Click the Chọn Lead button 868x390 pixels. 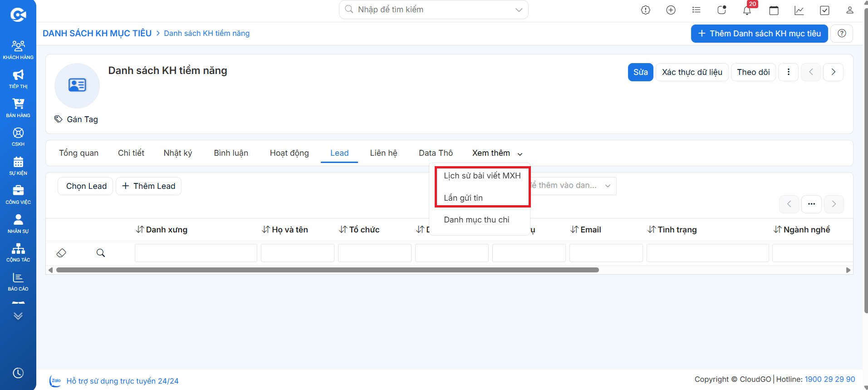86,186
